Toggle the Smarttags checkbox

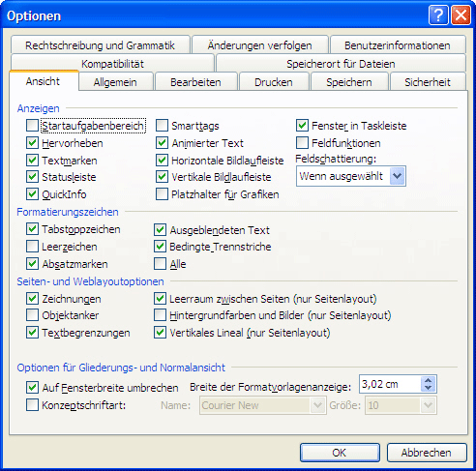162,125
